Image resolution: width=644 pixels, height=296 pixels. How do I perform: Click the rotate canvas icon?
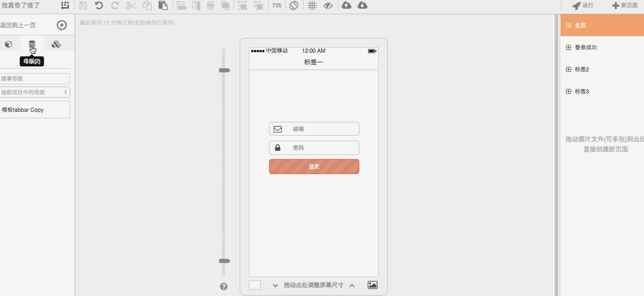click(294, 5)
